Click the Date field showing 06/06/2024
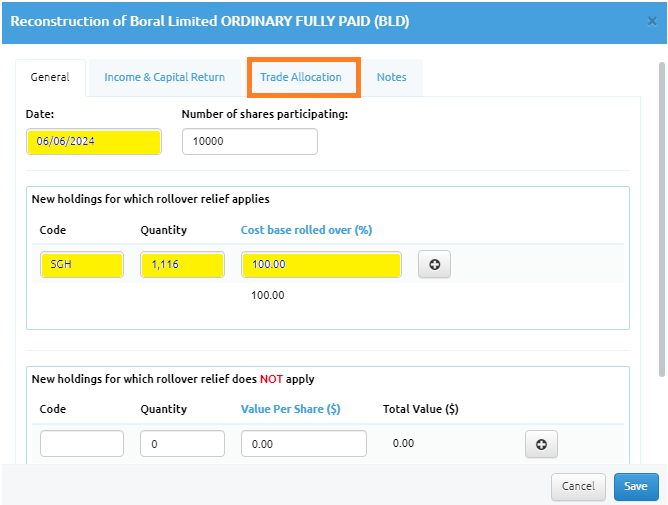This screenshot has width=668, height=505. tap(93, 142)
